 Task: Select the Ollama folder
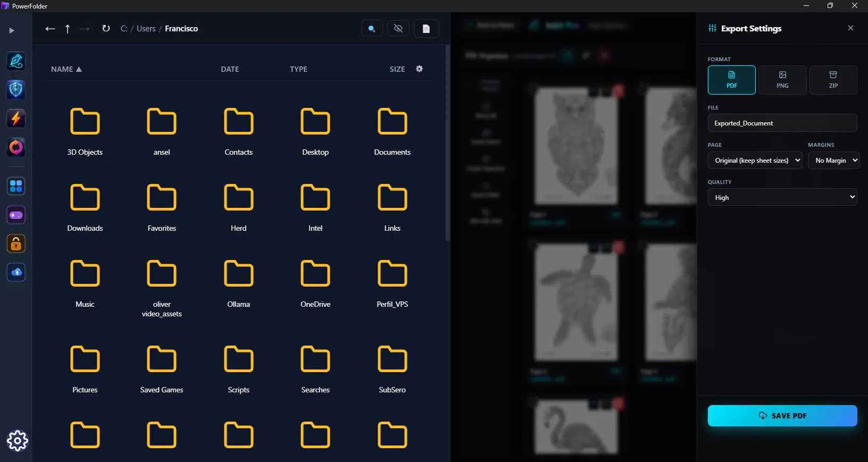click(x=239, y=284)
